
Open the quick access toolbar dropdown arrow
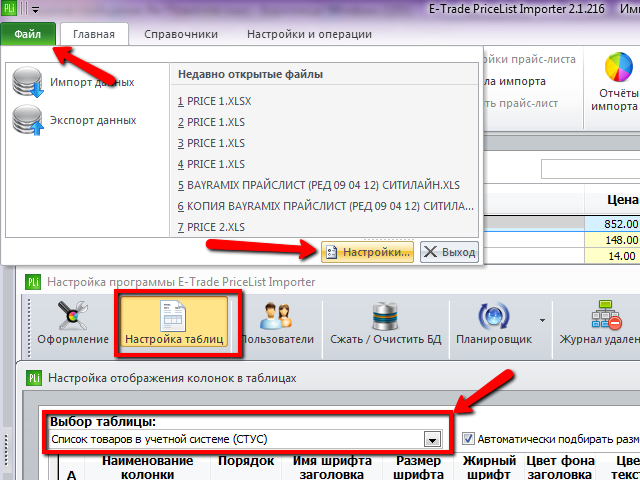click(36, 10)
